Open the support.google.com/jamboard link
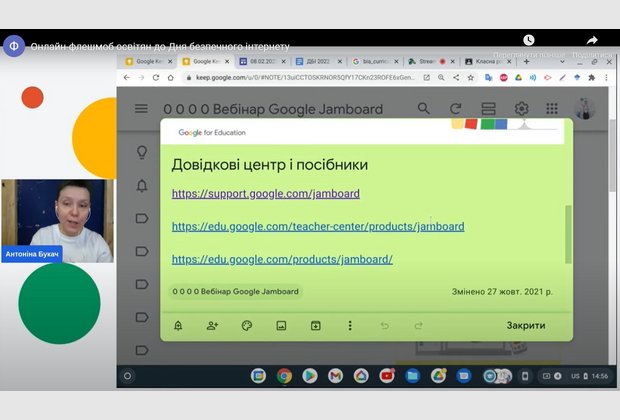620x420 pixels. coord(265,193)
